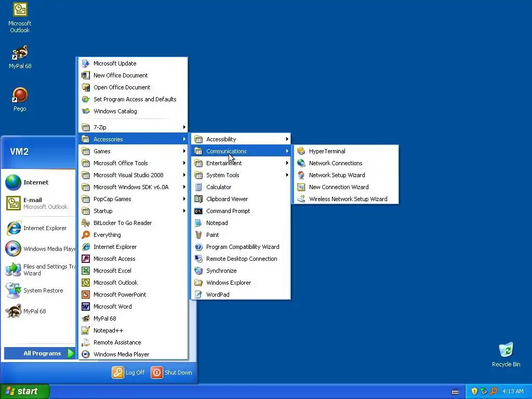The image size is (532, 399).
Task: Open Clipboard Viewer from Accessories
Action: coord(241,199)
